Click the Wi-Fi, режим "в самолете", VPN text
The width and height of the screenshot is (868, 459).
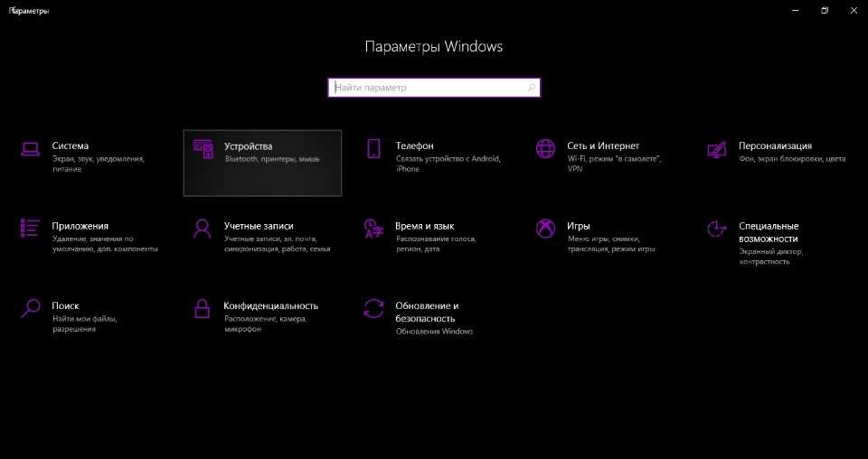pyautogui.click(x=614, y=164)
